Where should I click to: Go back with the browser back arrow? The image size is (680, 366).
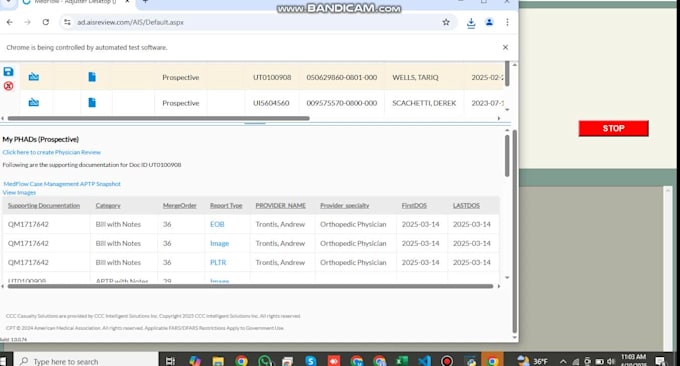pos(10,22)
